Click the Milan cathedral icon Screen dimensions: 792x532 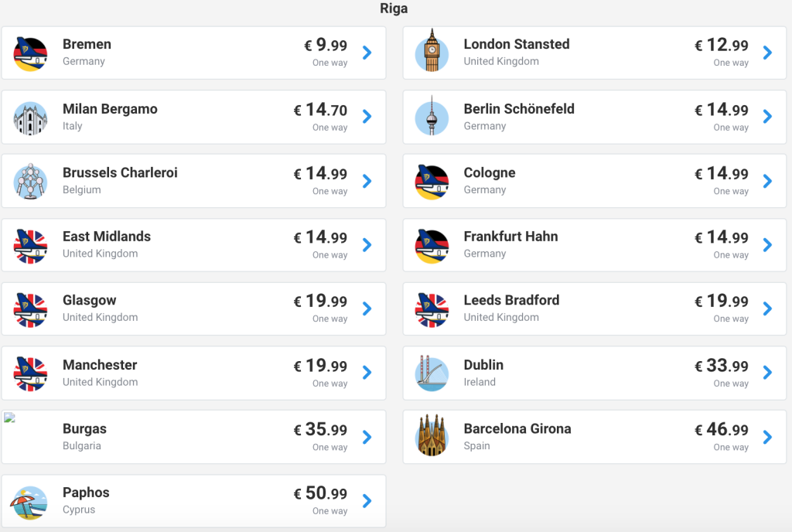[31, 118]
